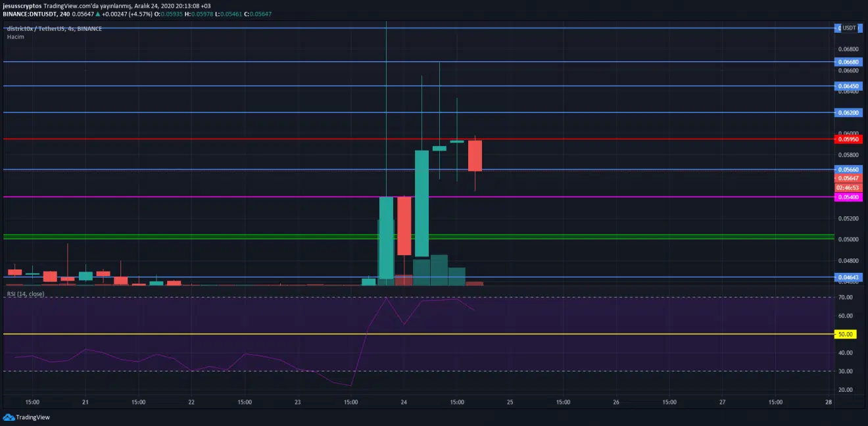Select the Hacim volume indicator label
This screenshot has height=426, width=868.
[x=16, y=37]
